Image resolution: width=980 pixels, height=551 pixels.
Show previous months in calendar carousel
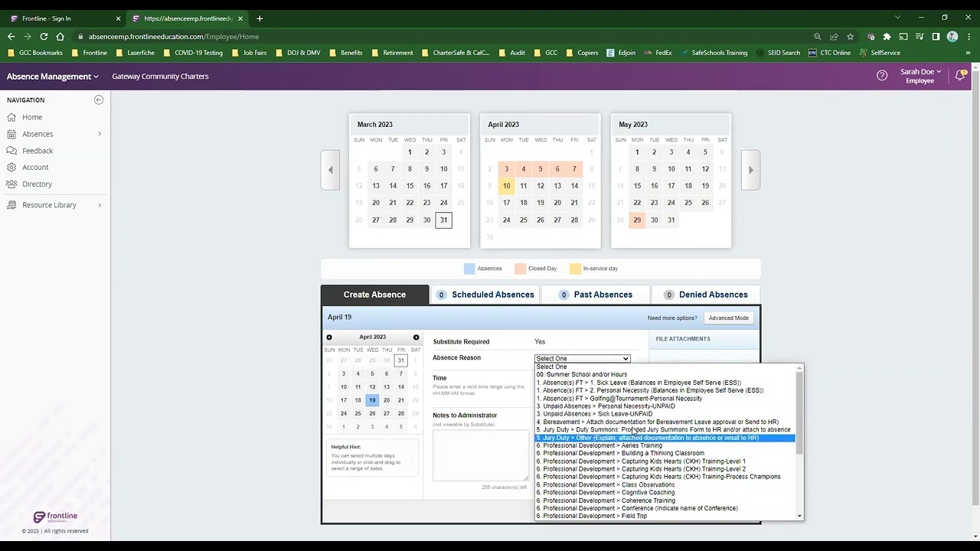[330, 170]
